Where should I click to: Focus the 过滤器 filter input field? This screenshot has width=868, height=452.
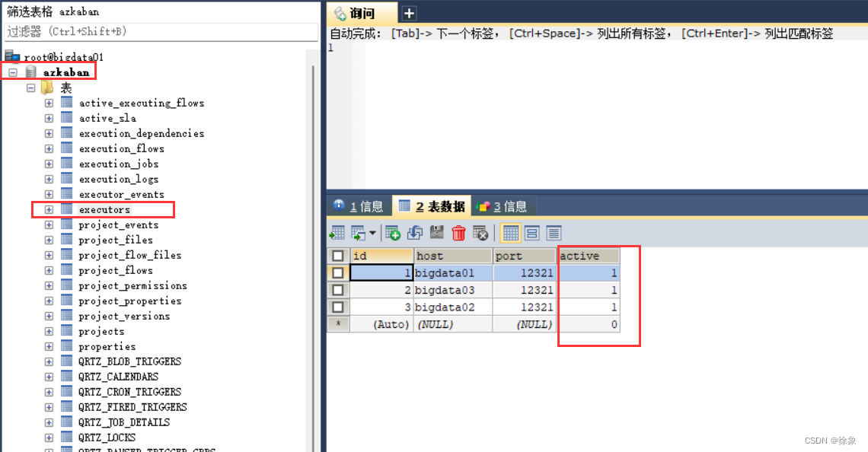(161, 31)
